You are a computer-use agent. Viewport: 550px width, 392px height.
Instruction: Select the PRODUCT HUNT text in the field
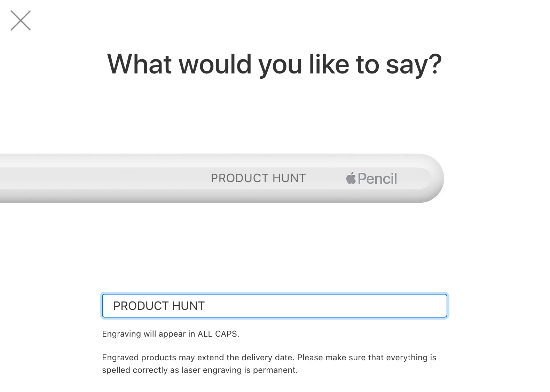click(158, 306)
